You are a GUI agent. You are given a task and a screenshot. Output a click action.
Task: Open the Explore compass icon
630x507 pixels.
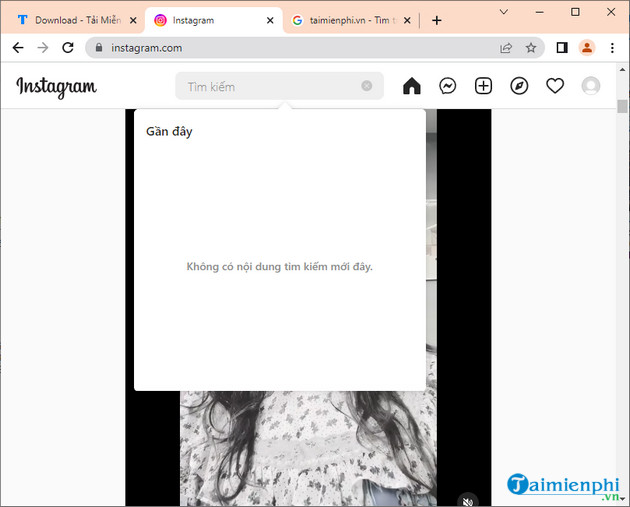(x=519, y=86)
